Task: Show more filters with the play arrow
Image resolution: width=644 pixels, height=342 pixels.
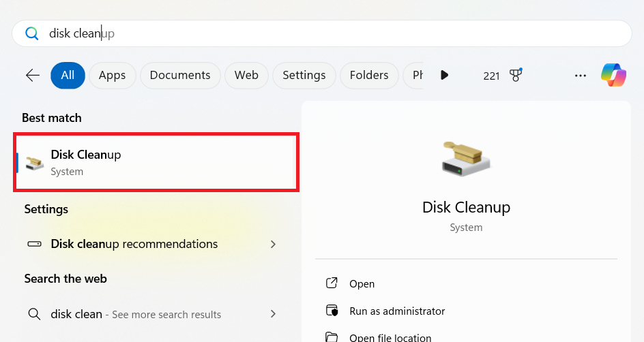Action: (x=444, y=75)
